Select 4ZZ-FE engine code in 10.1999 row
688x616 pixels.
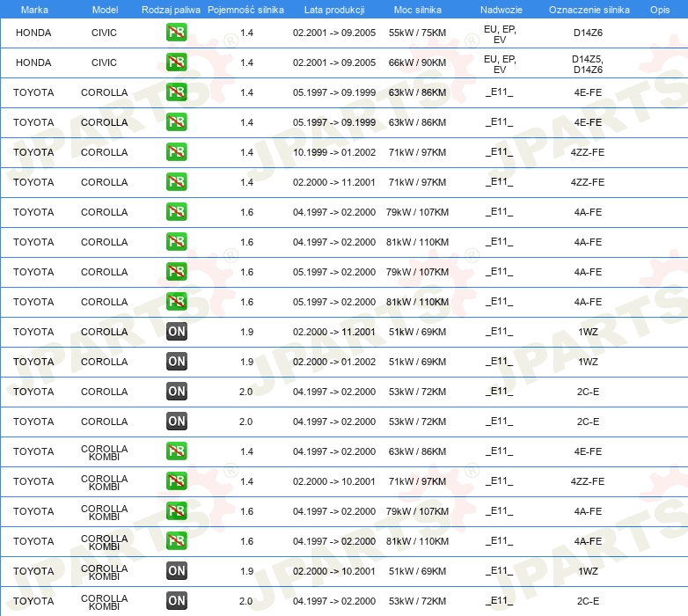pos(588,152)
